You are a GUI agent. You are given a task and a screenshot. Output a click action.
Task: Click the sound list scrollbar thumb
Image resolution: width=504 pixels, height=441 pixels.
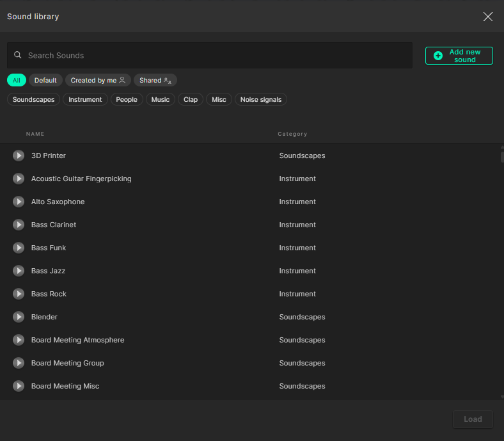click(502, 157)
